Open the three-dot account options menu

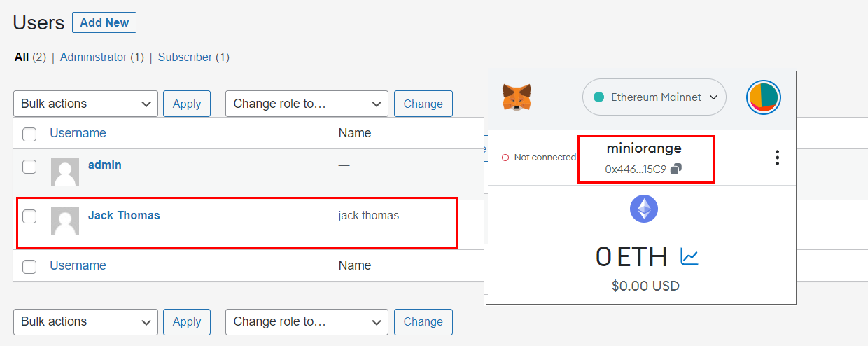[x=777, y=158]
